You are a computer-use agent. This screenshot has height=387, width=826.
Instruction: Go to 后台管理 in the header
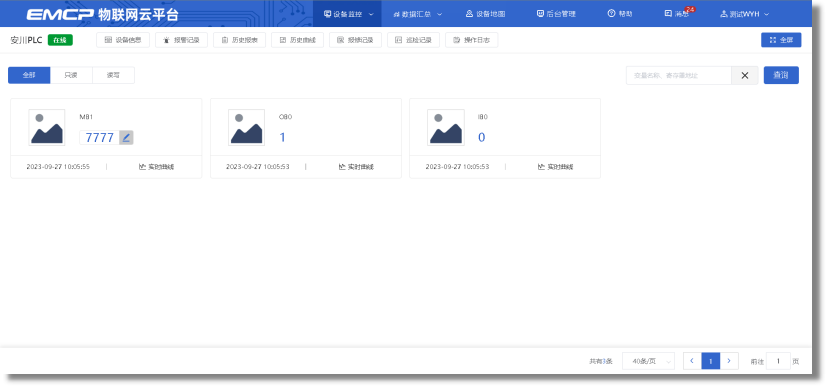[x=556, y=14]
